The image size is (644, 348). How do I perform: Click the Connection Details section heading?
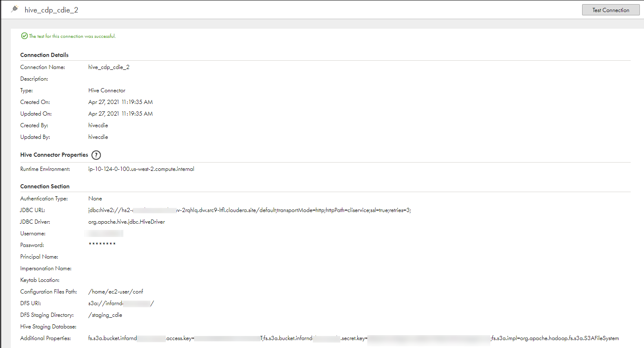click(44, 55)
